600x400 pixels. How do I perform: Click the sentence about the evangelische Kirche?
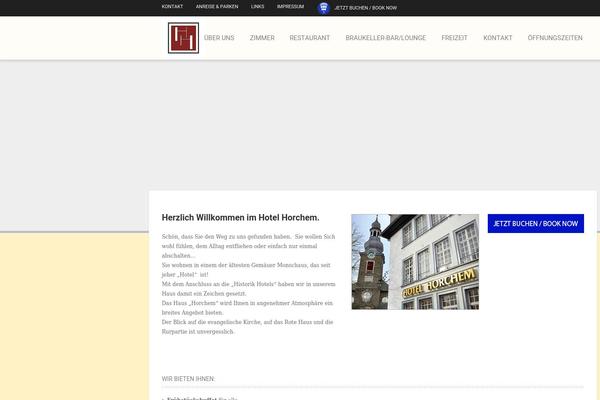coord(247,327)
